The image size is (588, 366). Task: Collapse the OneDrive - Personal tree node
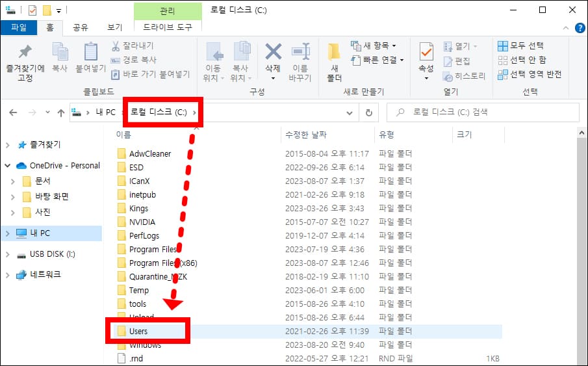[x=8, y=166]
